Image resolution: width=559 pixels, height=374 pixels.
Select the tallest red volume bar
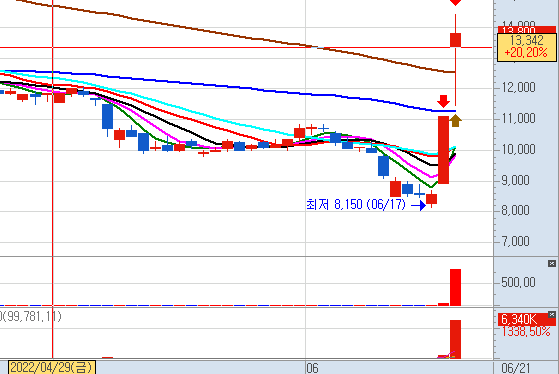click(455, 287)
